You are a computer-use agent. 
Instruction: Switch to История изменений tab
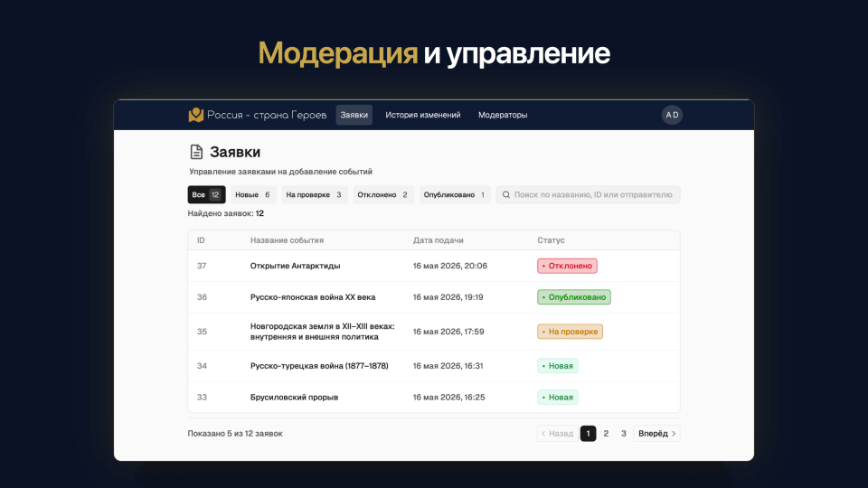(423, 115)
